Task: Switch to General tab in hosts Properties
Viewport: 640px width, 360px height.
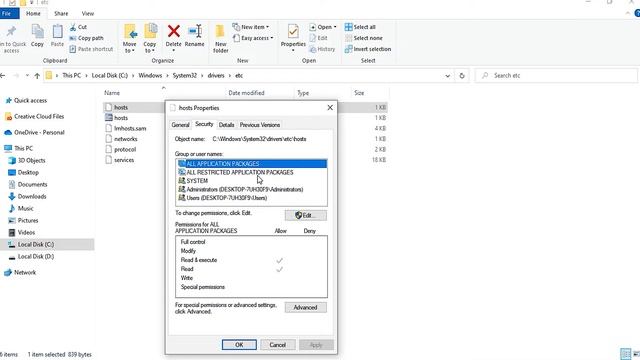Action: (x=180, y=125)
